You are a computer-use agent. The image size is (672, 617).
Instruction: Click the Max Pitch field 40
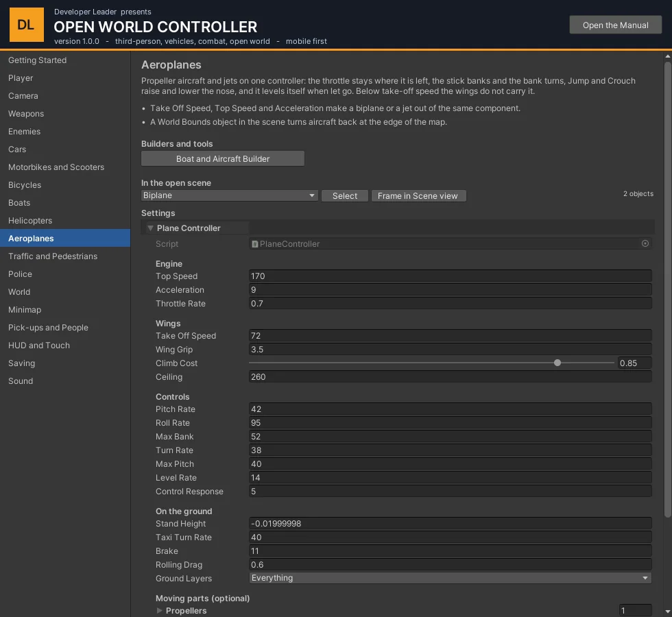click(450, 464)
